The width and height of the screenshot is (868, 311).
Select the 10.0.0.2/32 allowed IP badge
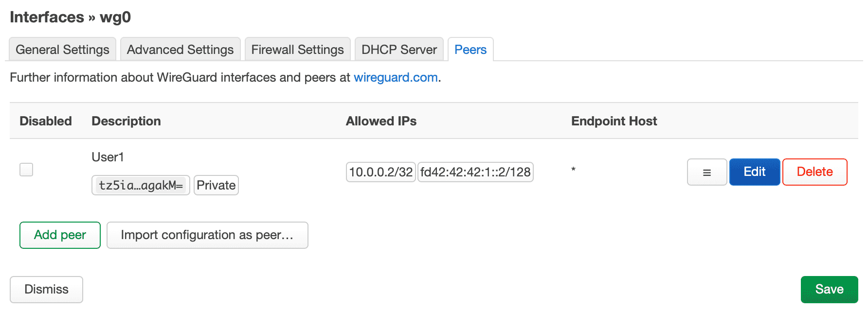tap(380, 172)
